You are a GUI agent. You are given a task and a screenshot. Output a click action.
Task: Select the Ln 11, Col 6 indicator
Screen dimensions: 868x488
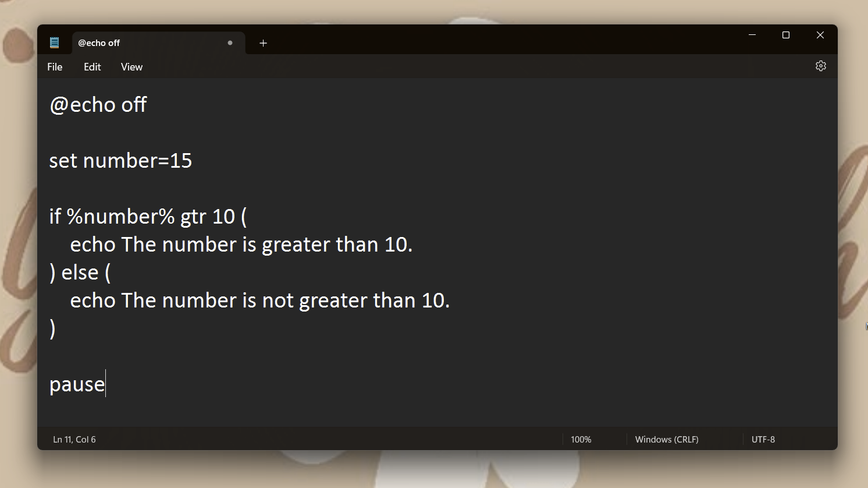click(74, 439)
